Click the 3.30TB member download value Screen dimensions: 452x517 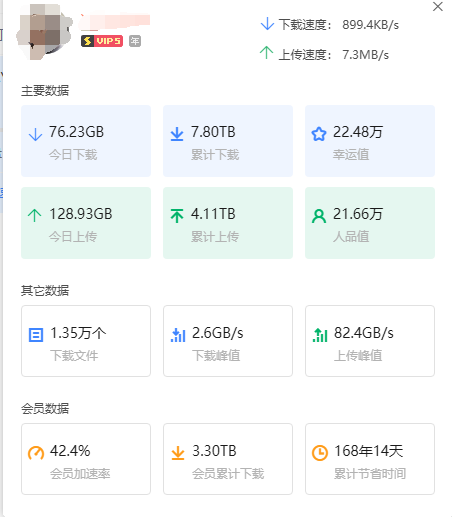point(214,451)
